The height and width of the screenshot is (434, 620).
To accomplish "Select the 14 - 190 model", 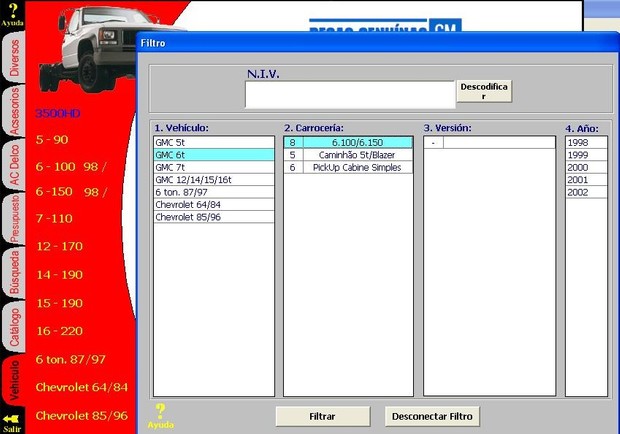I will pos(60,275).
